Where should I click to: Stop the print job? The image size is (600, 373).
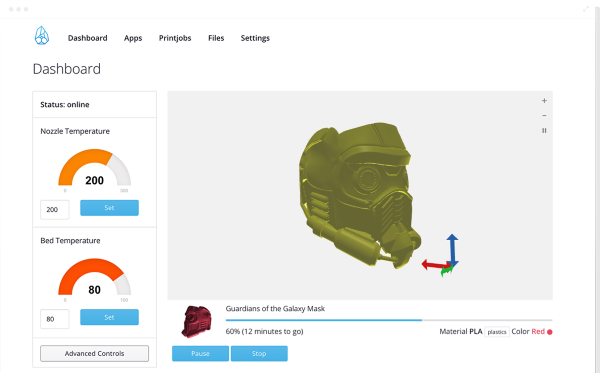[x=259, y=353]
